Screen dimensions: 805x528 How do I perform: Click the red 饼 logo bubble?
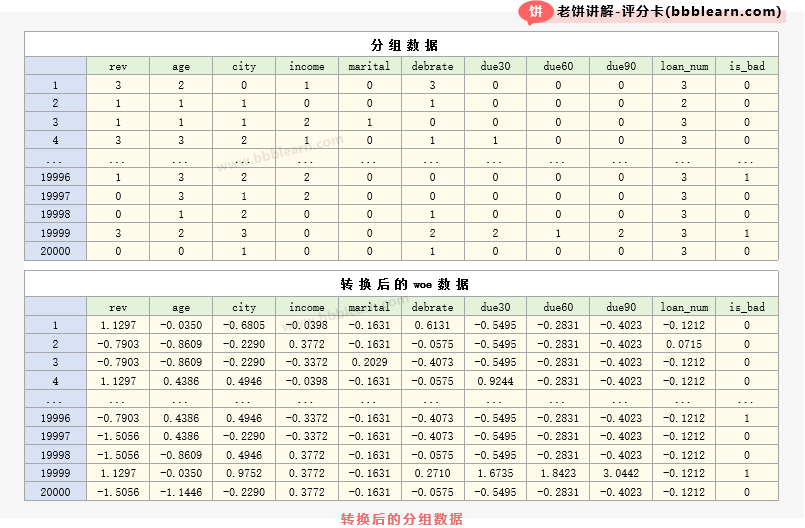point(535,12)
